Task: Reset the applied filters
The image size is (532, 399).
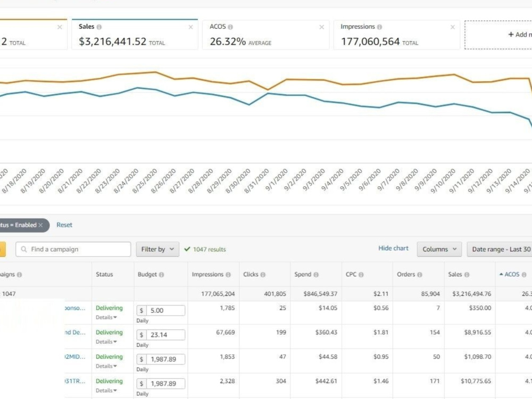Action: (64, 225)
